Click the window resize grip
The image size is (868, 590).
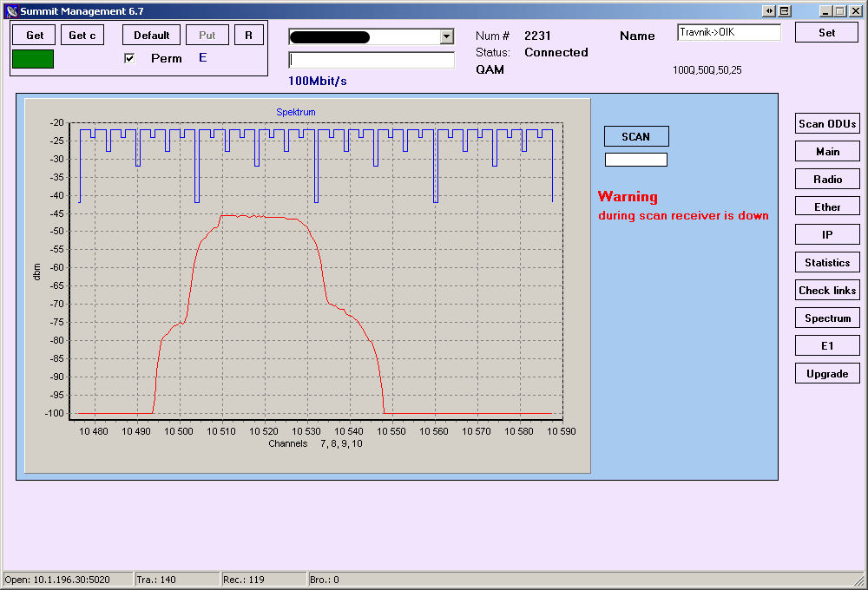859,580
